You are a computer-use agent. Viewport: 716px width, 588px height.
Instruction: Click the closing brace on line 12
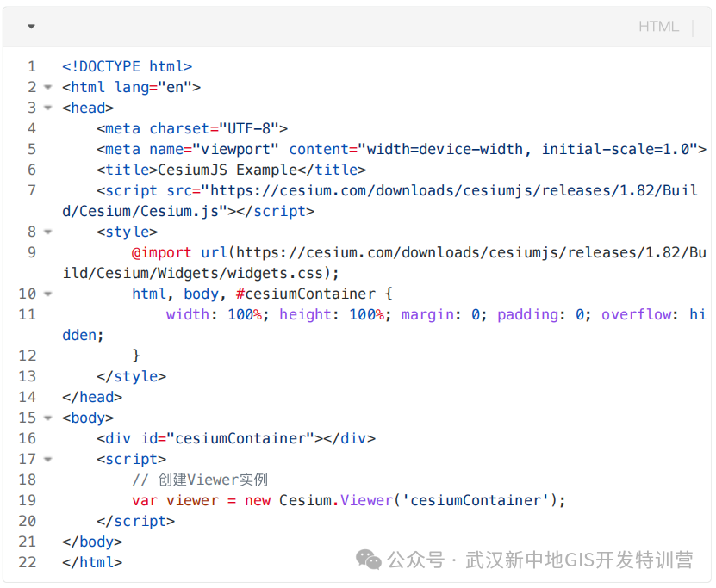click(x=136, y=356)
